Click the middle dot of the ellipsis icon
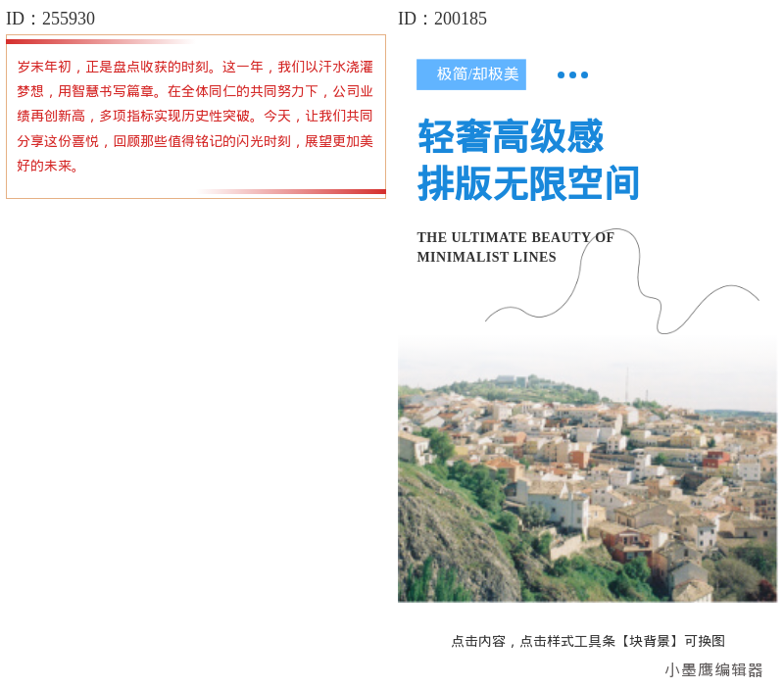 pos(572,74)
